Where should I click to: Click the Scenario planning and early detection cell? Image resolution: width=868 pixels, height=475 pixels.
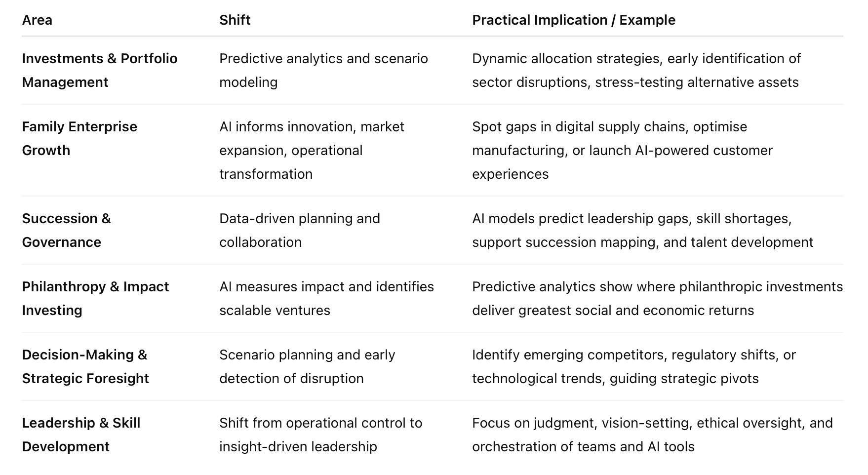(307, 366)
